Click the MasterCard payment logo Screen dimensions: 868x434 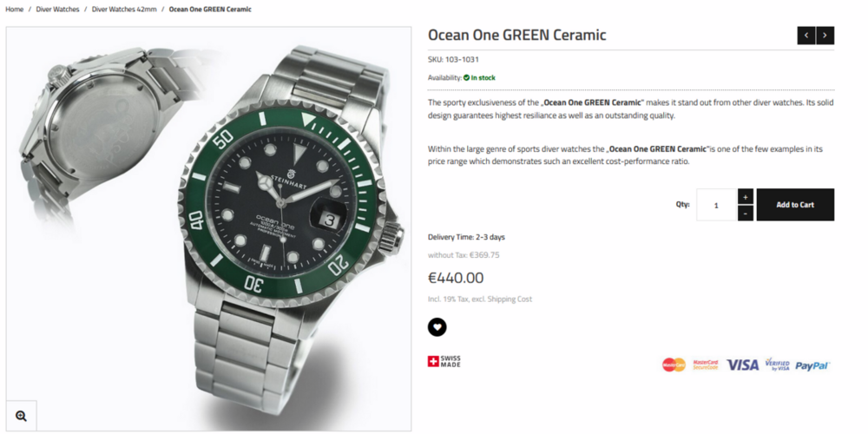[x=674, y=365]
